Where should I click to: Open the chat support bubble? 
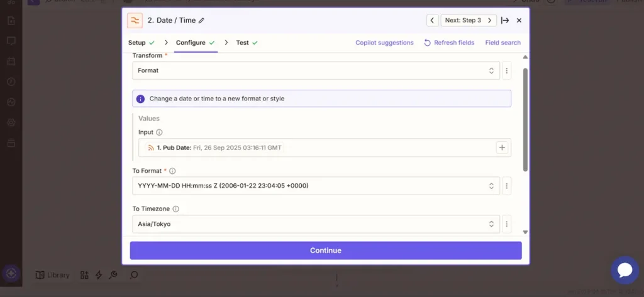click(625, 270)
